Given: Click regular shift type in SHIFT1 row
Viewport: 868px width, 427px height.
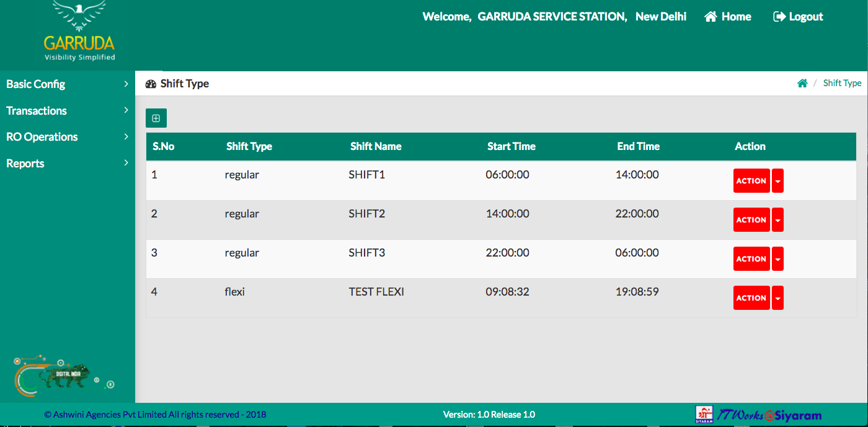Looking at the screenshot, I should (242, 175).
